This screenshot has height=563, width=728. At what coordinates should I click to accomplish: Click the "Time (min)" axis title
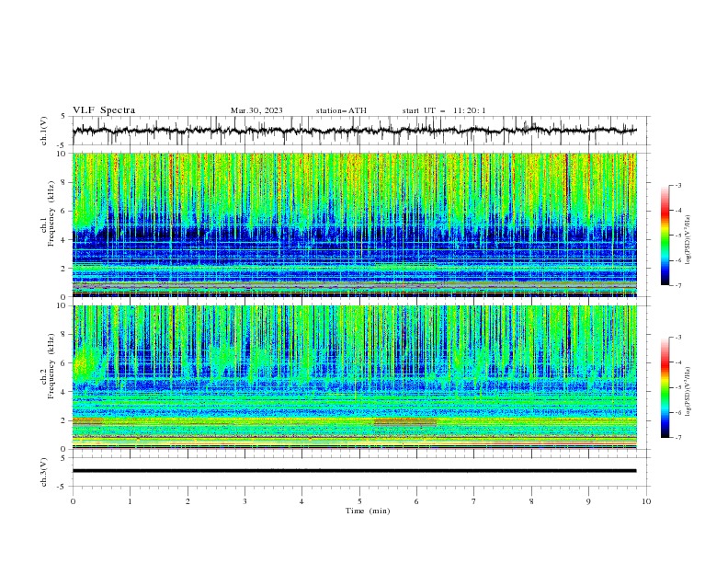coord(368,511)
